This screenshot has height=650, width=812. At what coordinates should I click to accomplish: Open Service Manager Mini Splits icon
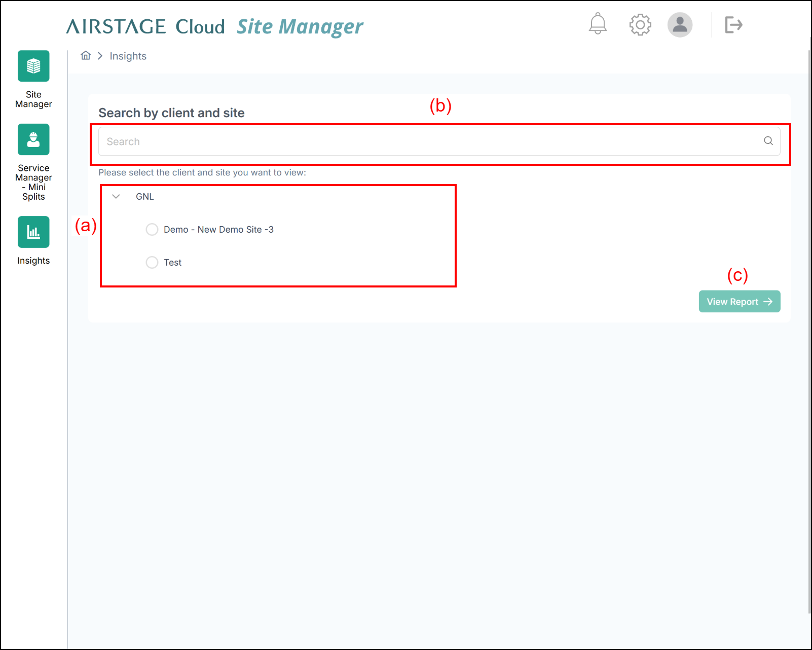click(x=33, y=139)
